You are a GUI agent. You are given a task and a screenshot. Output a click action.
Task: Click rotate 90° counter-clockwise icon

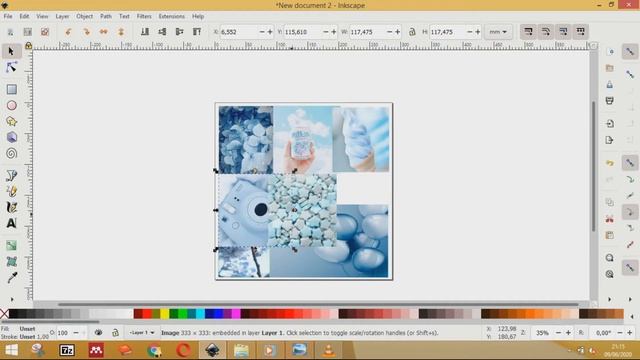pyautogui.click(x=69, y=31)
